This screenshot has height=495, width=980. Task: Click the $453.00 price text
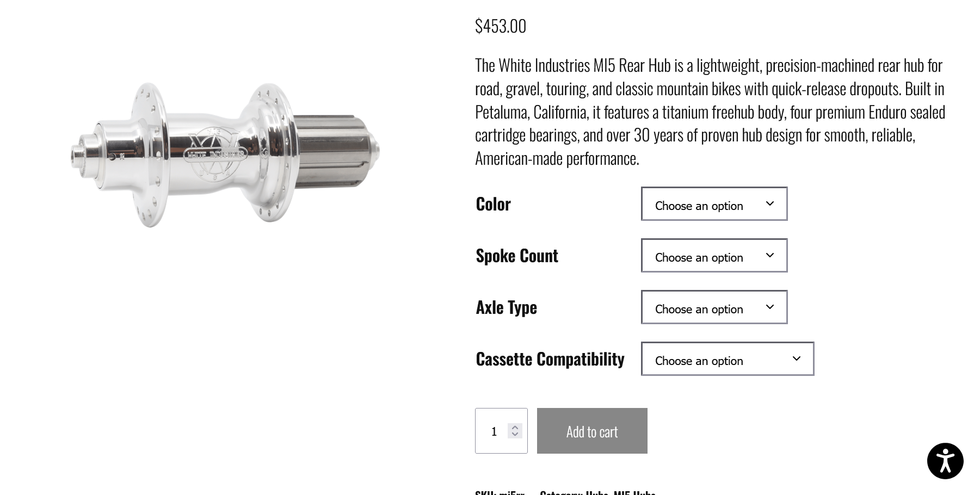tap(501, 26)
